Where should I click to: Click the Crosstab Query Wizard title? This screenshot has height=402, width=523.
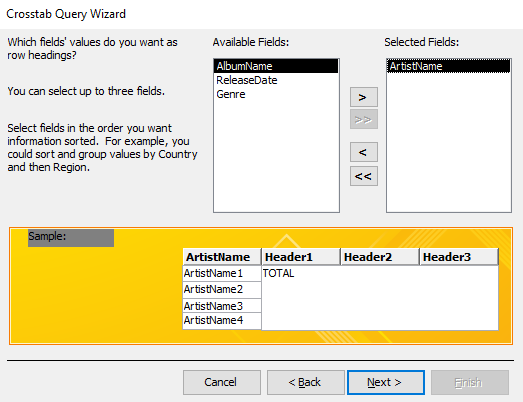point(66,14)
